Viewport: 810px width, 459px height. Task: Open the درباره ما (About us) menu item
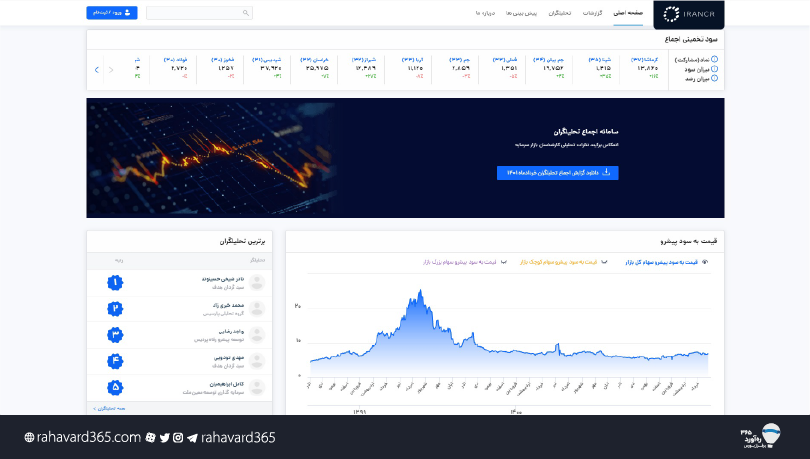485,13
